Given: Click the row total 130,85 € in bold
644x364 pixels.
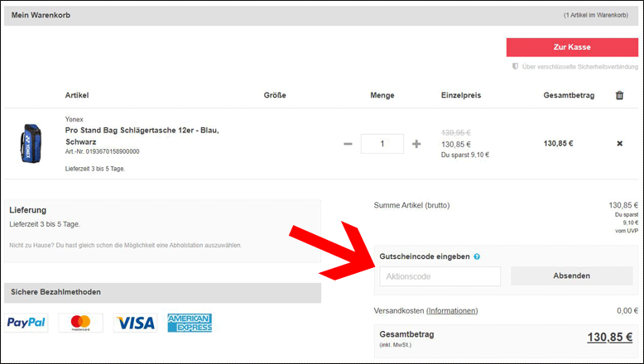Looking at the screenshot, I should [x=558, y=144].
